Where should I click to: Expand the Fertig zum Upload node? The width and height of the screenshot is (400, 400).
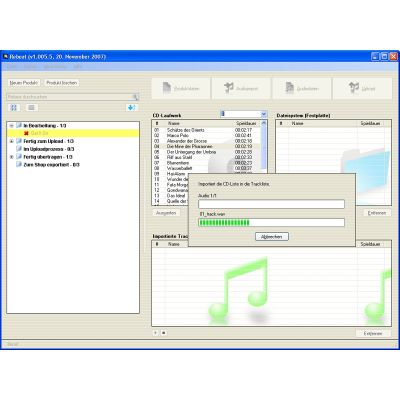12,141
